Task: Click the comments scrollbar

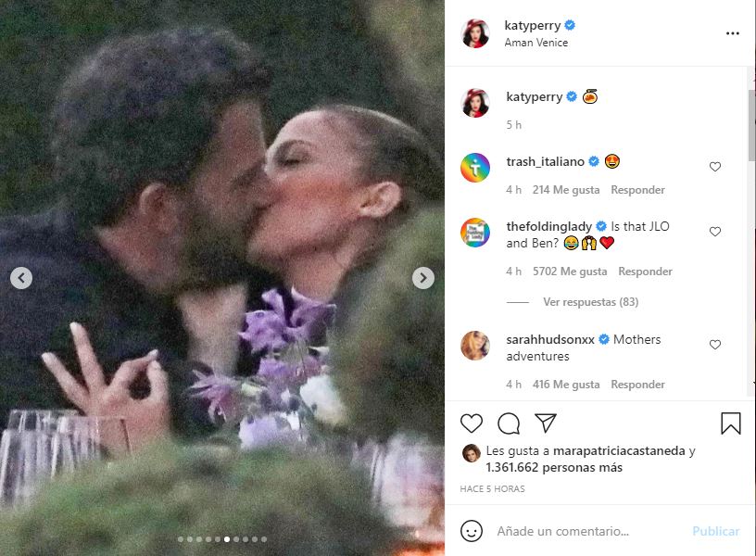Action: coord(751,130)
